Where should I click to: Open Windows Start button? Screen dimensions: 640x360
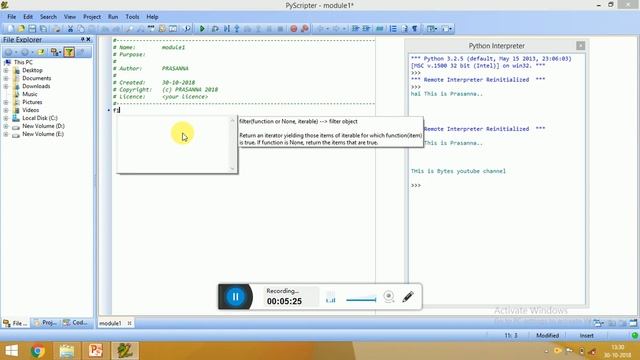11,351
